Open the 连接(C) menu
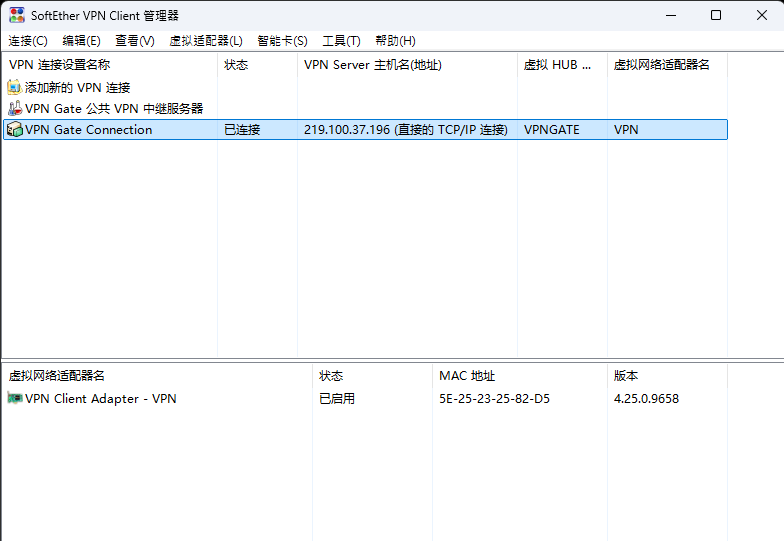The height and width of the screenshot is (541, 784). pos(28,41)
